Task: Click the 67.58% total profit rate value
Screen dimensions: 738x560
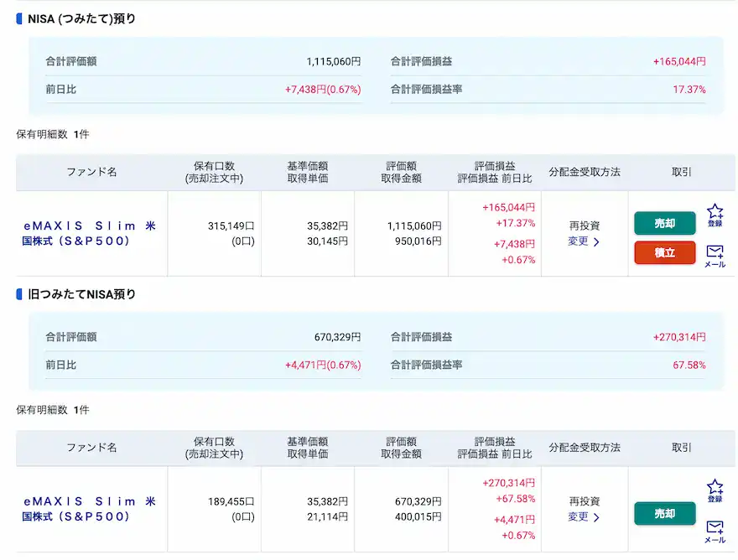Action: tap(689, 365)
